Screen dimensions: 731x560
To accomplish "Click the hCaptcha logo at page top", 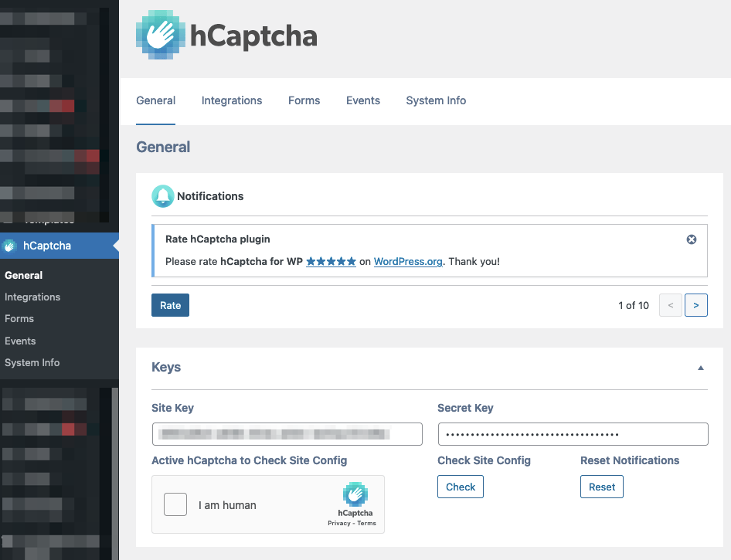I will [x=226, y=35].
